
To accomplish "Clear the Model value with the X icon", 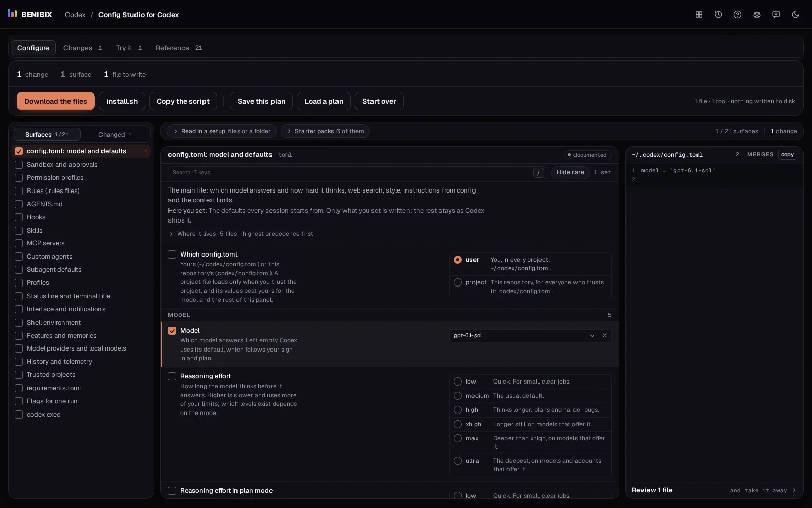I will coord(604,336).
